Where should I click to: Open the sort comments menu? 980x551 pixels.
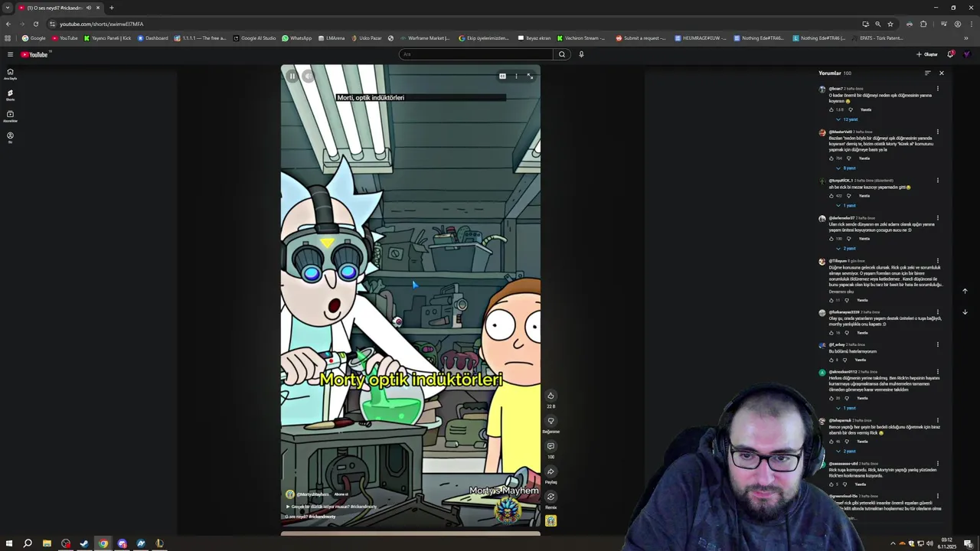point(927,73)
